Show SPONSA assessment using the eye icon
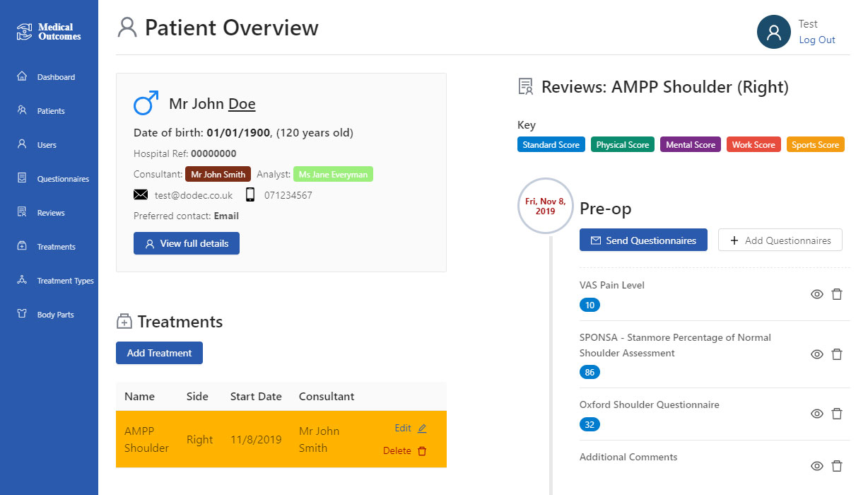Viewport: 868px width, 495px height. [816, 354]
